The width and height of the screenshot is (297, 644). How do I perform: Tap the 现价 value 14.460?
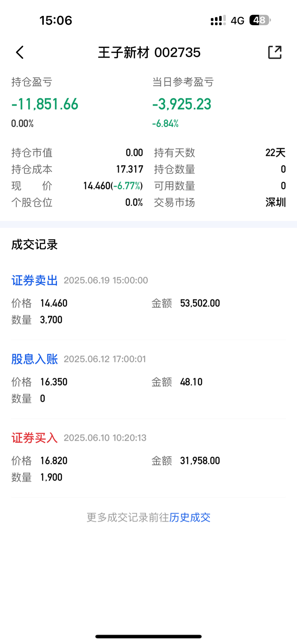point(97,186)
